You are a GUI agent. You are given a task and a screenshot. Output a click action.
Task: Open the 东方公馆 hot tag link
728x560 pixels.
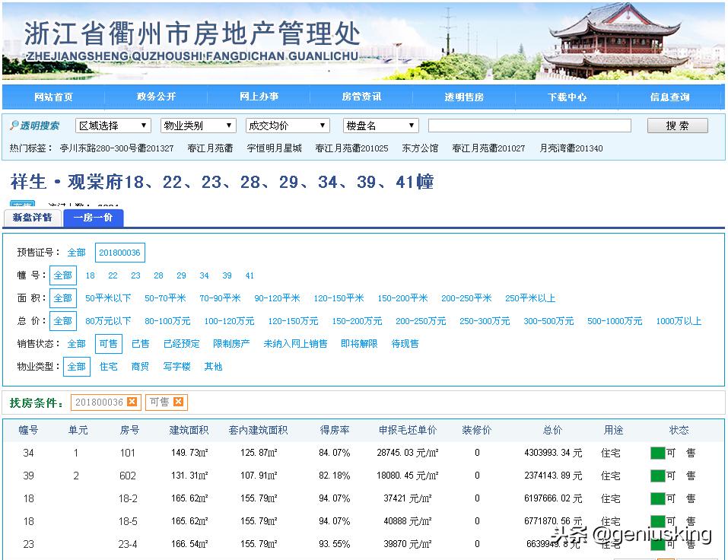point(419,148)
